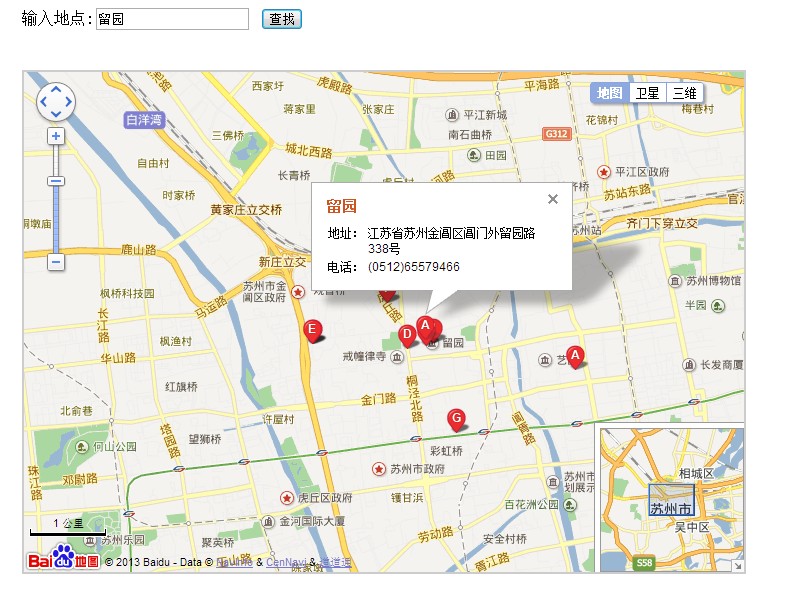The width and height of the screenshot is (807, 614).
Task: Pan the map left with arrow control
Action: 44,102
